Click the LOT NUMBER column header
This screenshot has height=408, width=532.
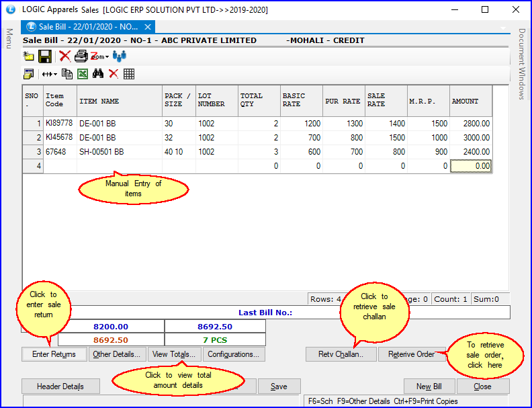tap(217, 101)
